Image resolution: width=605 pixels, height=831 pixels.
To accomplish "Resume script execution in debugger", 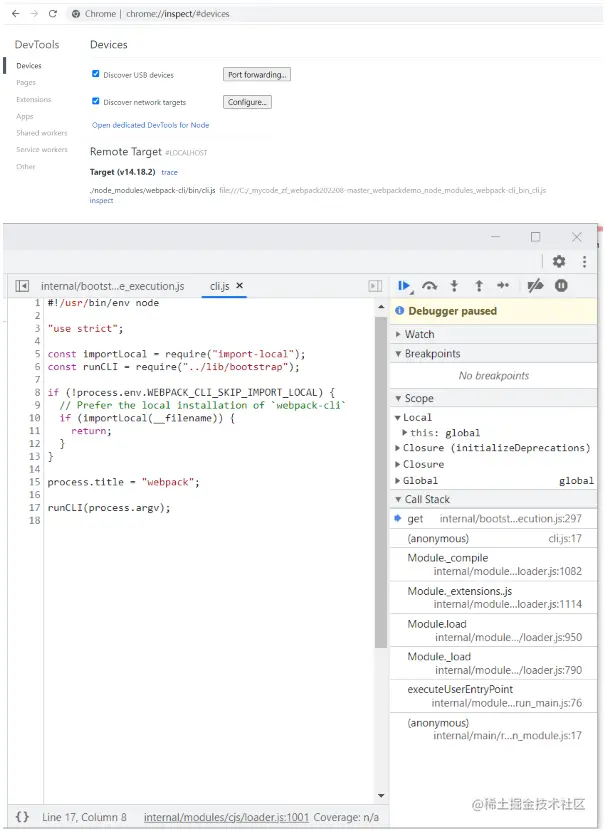I will 404,286.
